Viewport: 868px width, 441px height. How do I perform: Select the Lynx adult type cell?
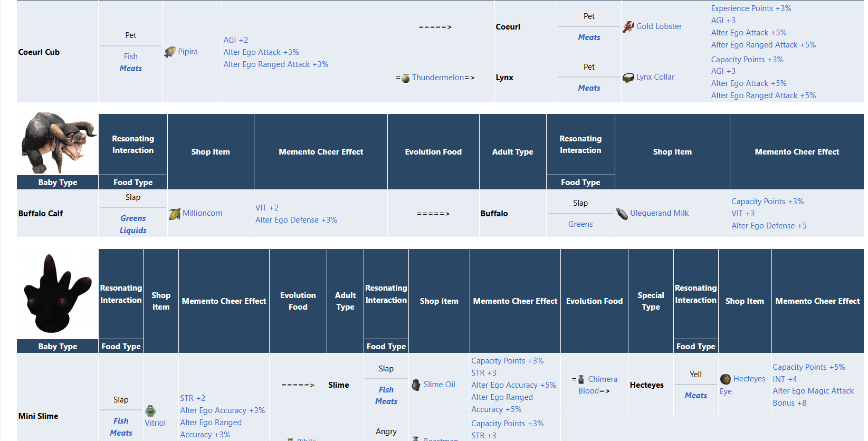[x=526, y=78]
